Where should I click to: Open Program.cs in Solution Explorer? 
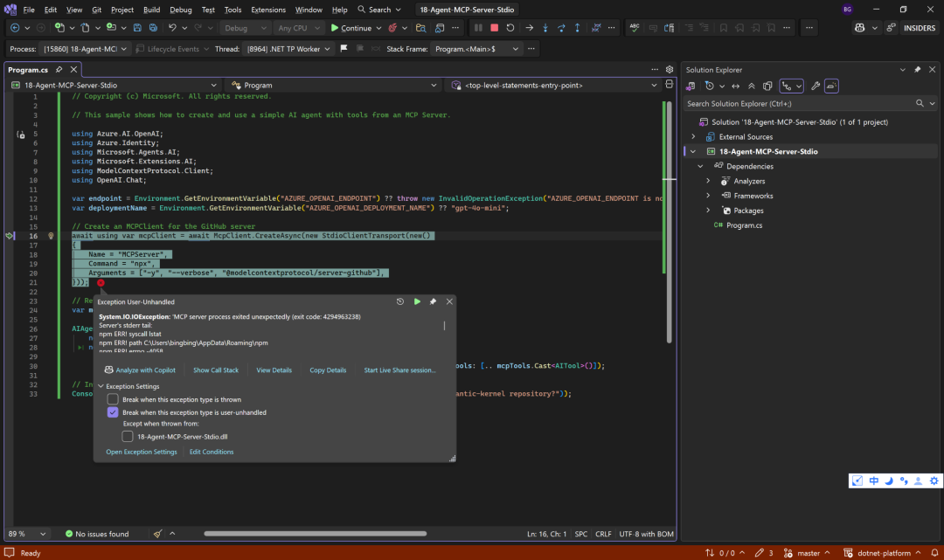coord(744,225)
